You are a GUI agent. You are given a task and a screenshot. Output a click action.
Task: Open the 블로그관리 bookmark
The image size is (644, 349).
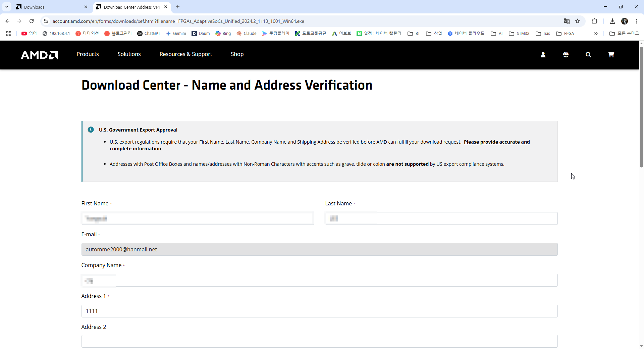coord(118,34)
